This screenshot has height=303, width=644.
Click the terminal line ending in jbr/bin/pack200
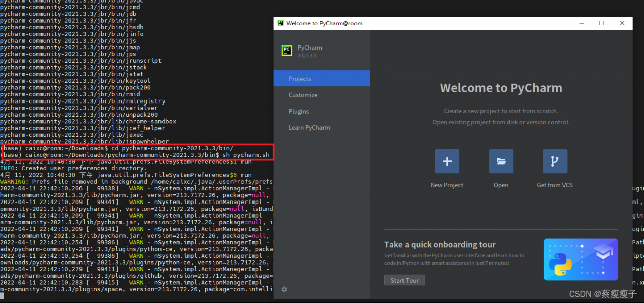(75, 87)
